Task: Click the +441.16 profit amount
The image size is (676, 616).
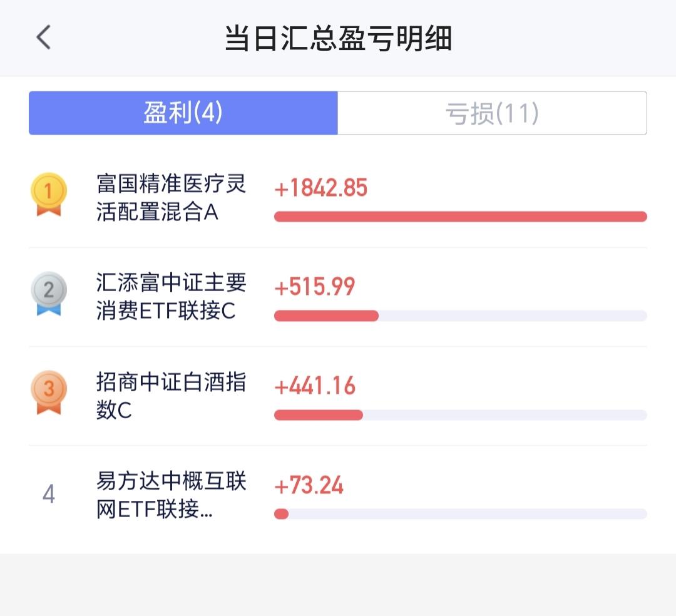Action: [x=315, y=386]
